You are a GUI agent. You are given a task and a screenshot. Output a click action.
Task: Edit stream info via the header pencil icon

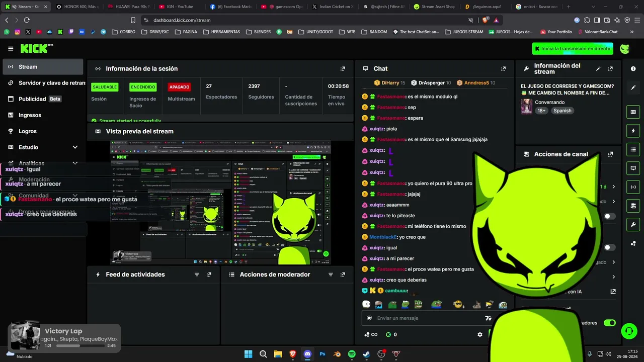pyautogui.click(x=598, y=69)
